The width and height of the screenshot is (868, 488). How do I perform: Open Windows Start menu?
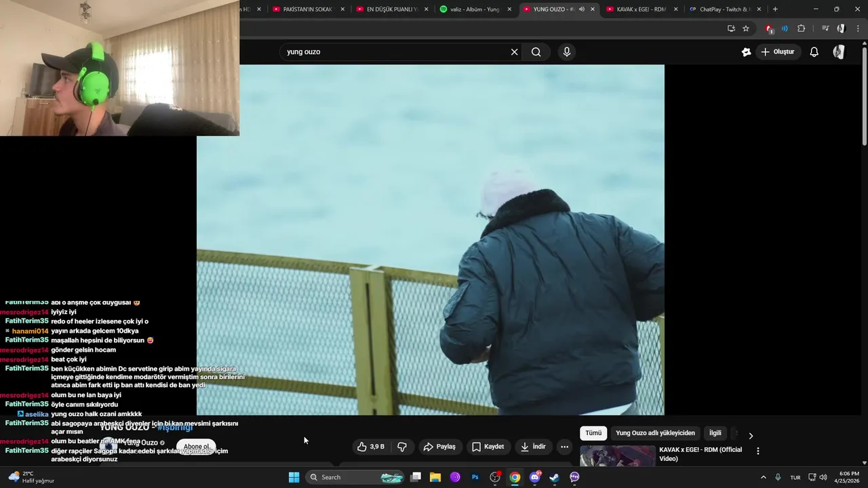tap(294, 477)
